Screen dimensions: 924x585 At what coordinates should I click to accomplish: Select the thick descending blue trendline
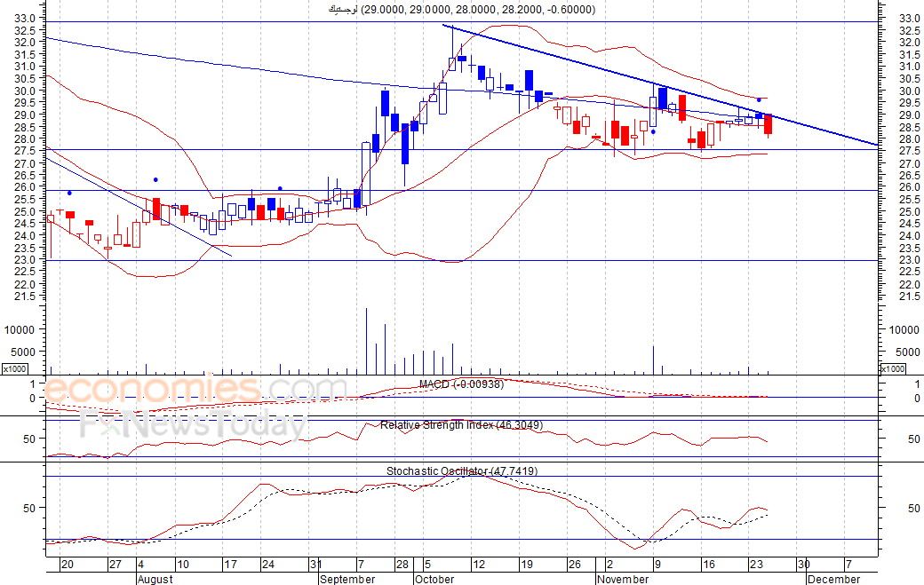pos(660,85)
